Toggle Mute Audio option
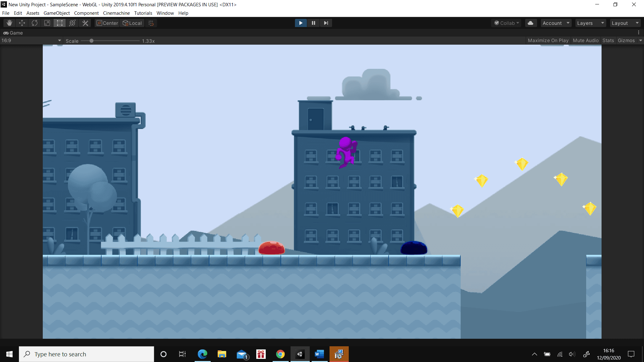Viewport: 644px width, 362px height. pyautogui.click(x=586, y=41)
